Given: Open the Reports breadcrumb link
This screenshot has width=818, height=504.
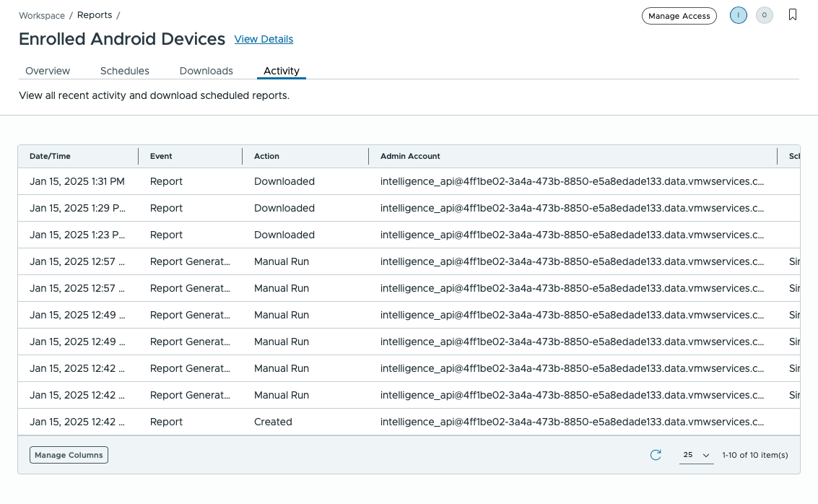Looking at the screenshot, I should pyautogui.click(x=94, y=14).
